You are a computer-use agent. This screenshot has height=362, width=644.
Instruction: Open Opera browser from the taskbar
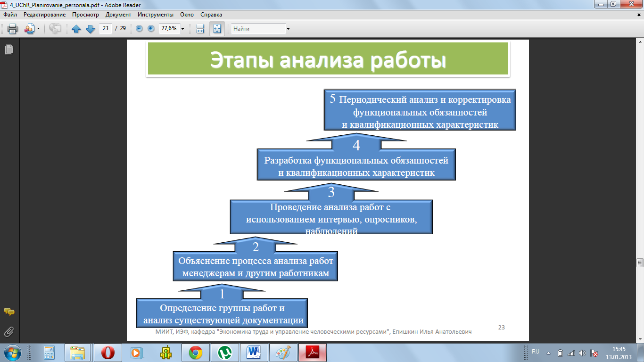coord(108,353)
